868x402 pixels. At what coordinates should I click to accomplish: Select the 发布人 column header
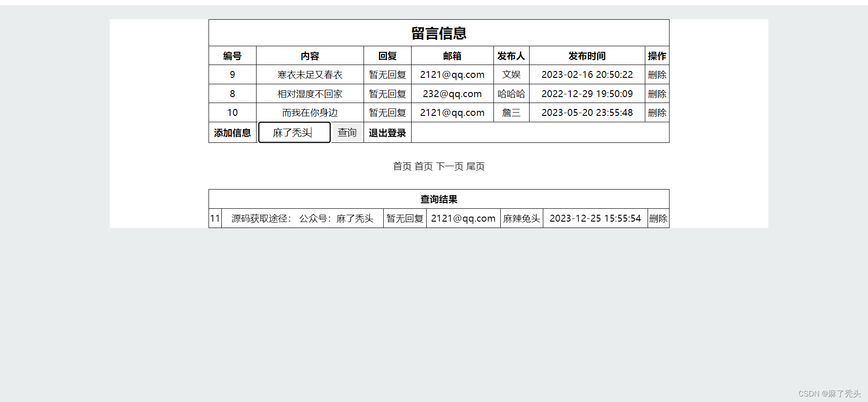point(511,56)
